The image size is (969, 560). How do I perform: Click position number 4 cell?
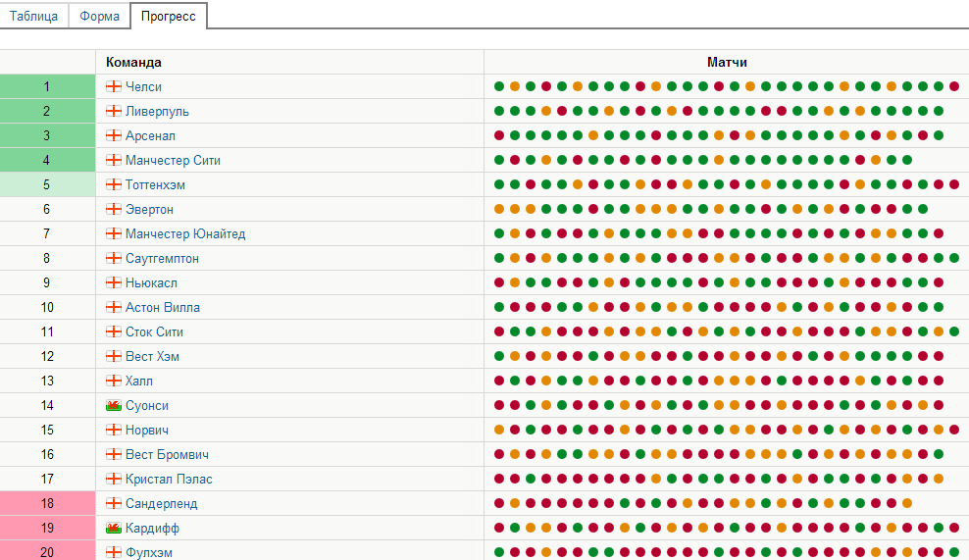48,160
